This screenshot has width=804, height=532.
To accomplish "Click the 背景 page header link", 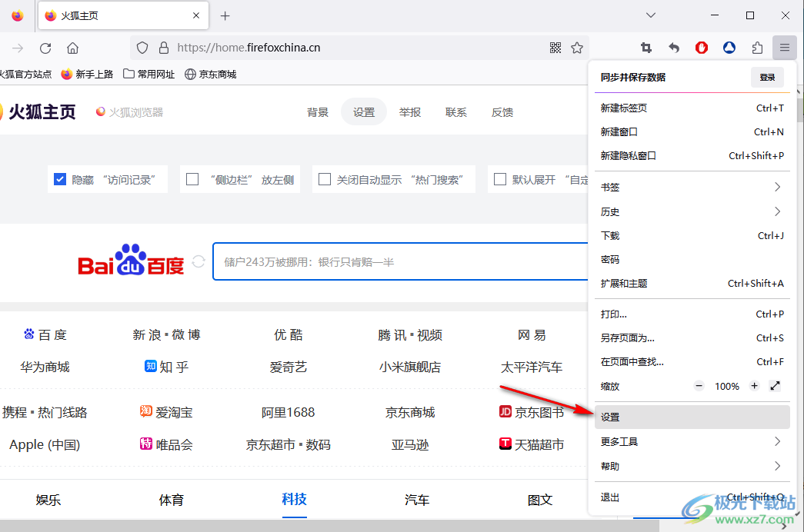I will (318, 111).
